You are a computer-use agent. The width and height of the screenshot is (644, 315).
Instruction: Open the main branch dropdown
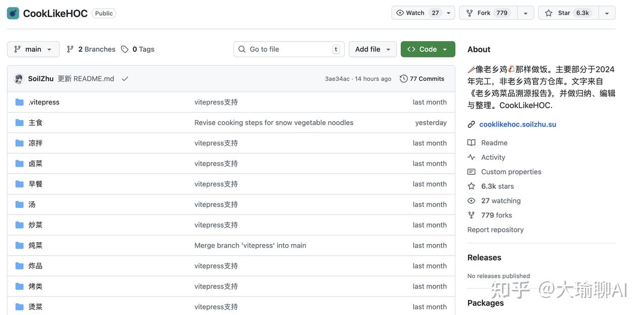coord(33,49)
